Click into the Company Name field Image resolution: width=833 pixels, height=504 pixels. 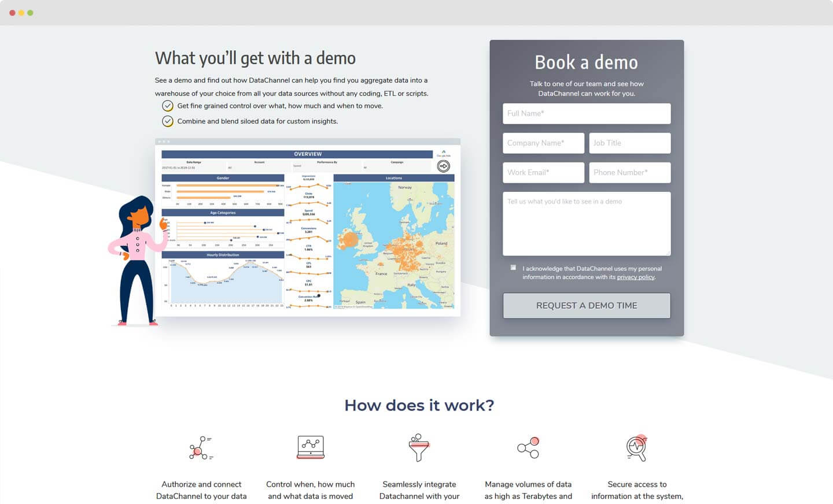tap(543, 143)
